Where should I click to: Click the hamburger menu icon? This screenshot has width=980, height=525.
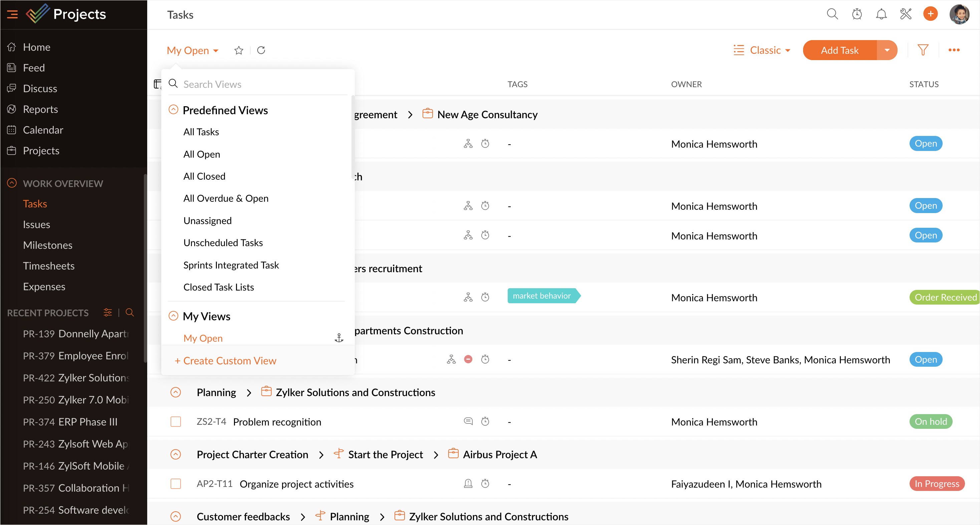pyautogui.click(x=12, y=14)
